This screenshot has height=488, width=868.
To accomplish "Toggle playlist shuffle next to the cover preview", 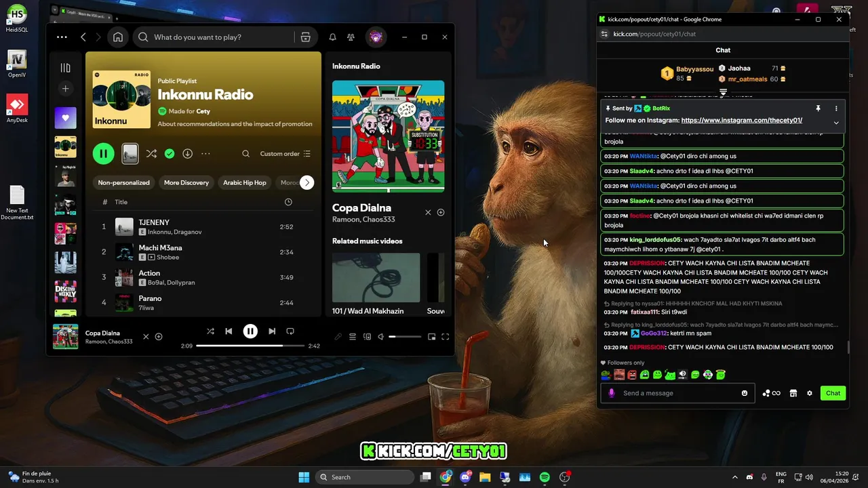I will tap(151, 154).
